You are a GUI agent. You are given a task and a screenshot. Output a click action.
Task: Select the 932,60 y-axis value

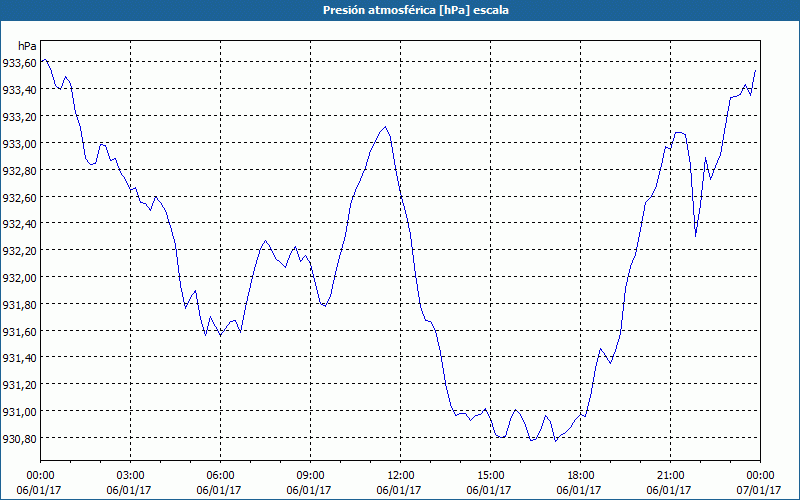point(19,197)
